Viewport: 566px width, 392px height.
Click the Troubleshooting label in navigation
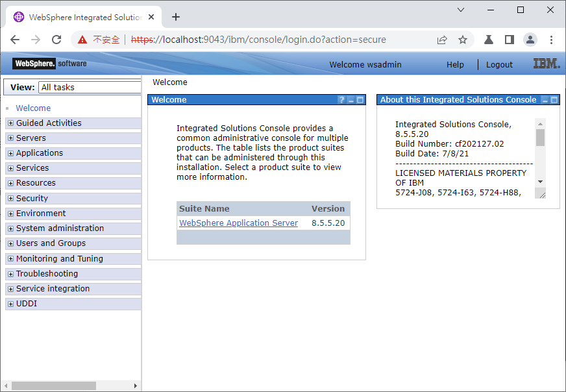pyautogui.click(x=47, y=274)
